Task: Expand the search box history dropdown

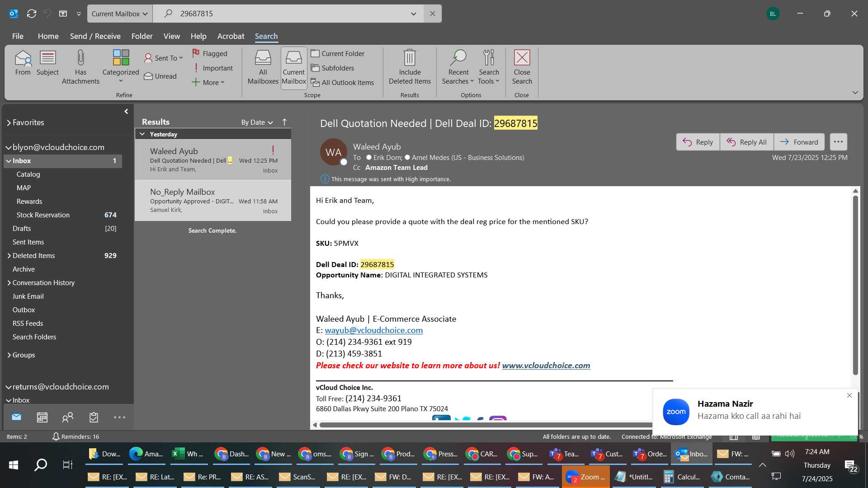Action: point(413,14)
